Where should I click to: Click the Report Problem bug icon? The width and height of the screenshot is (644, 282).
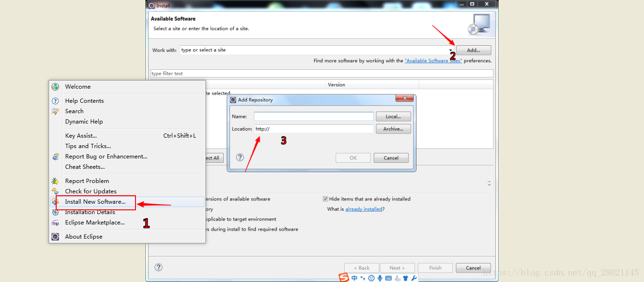pyautogui.click(x=55, y=181)
